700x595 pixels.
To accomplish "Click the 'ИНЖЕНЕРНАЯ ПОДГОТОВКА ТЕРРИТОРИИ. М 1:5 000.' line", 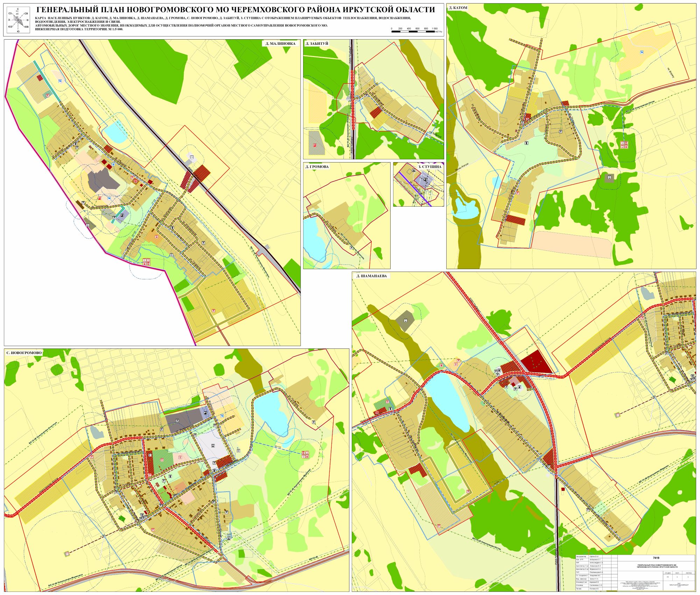I will [x=79, y=29].
